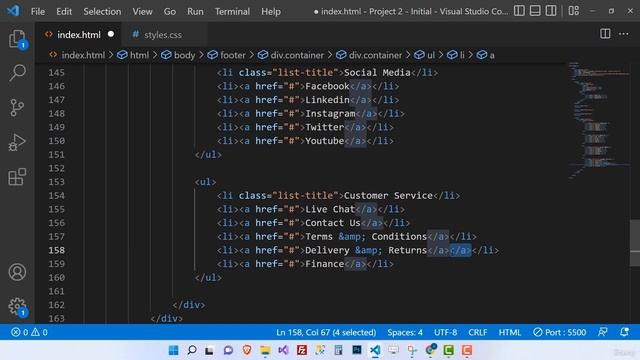Open the Extensions view
The width and height of the screenshot is (640, 360).
point(17,177)
